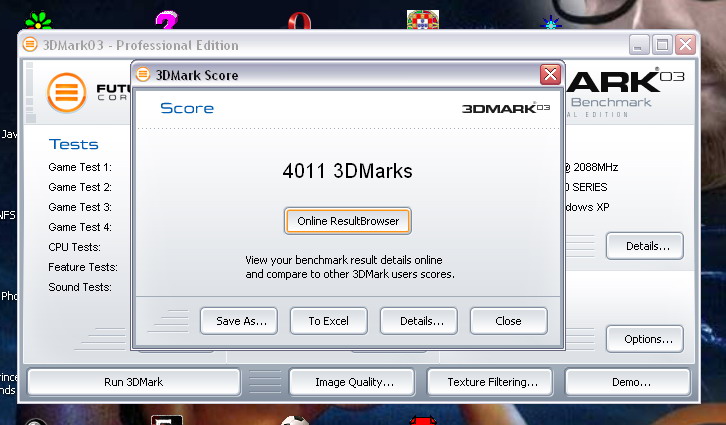Open Options... in the main window
The width and height of the screenshot is (726, 425).
point(645,339)
